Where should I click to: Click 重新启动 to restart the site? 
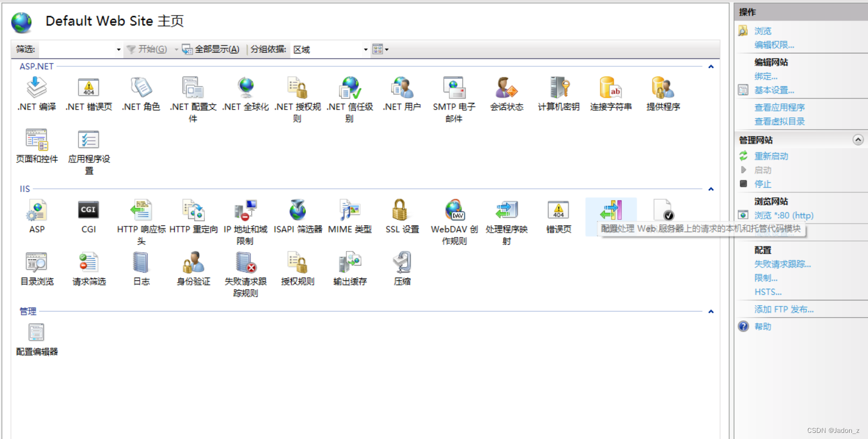771,156
